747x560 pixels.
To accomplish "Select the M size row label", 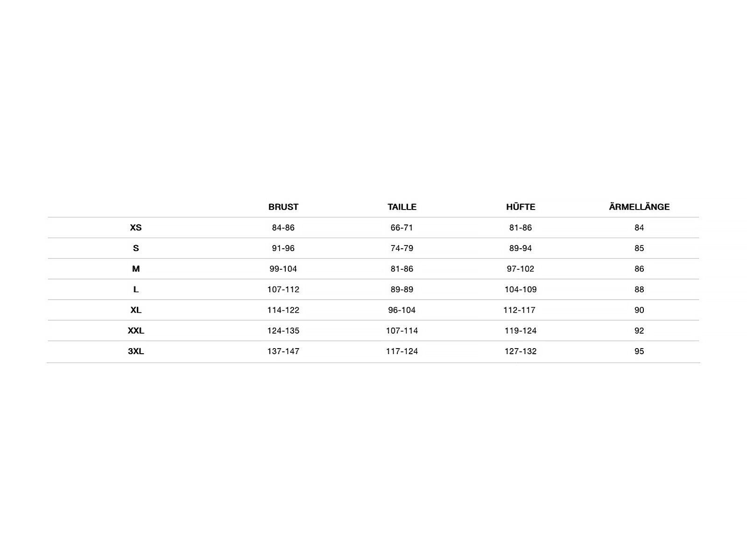I will pyautogui.click(x=136, y=269).
